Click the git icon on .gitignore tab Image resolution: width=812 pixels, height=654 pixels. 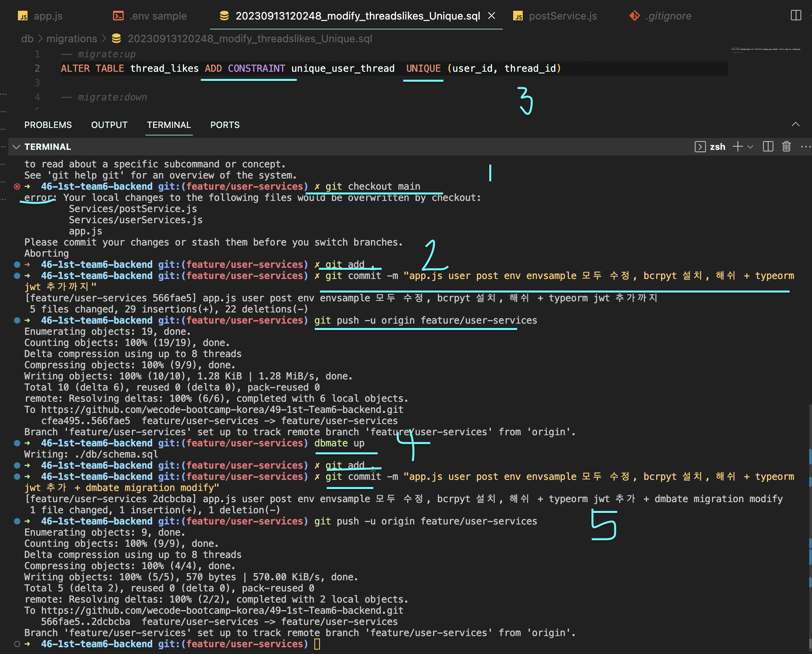(634, 16)
